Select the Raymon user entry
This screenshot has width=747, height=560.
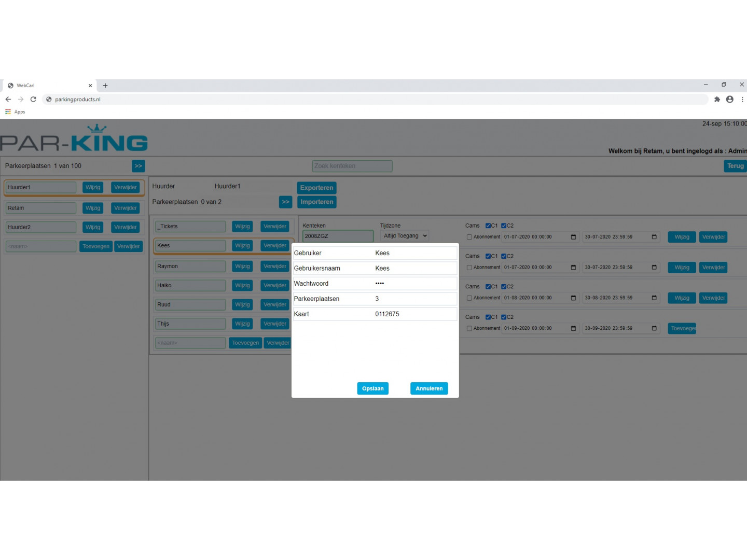190,267
